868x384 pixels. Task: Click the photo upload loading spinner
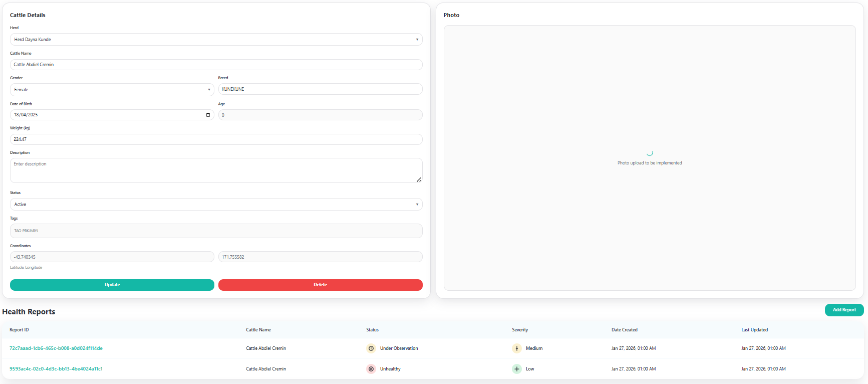tap(650, 153)
